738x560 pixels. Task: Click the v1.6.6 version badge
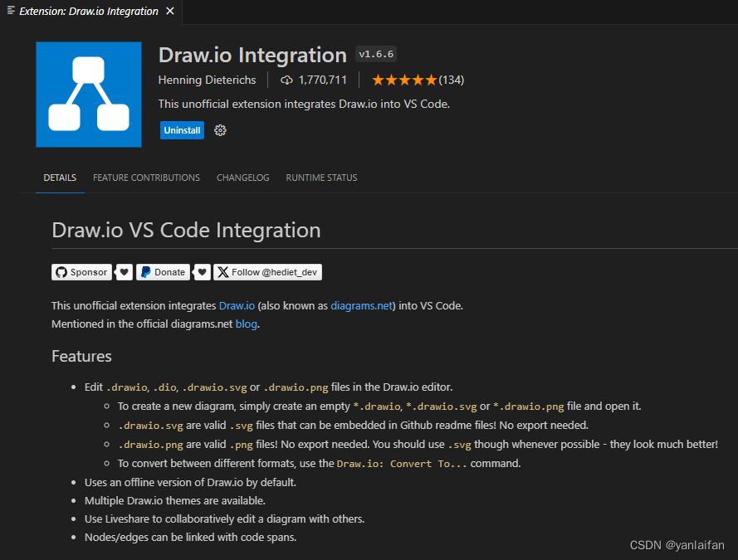click(x=376, y=54)
